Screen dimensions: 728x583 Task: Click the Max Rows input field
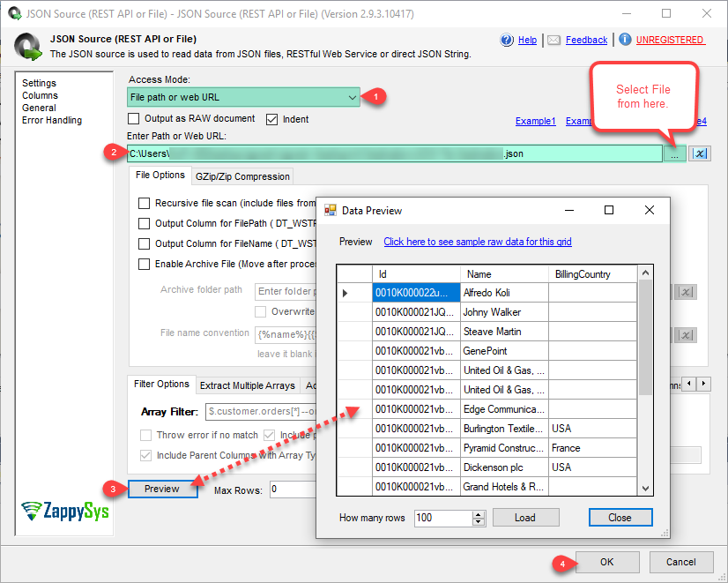point(293,490)
